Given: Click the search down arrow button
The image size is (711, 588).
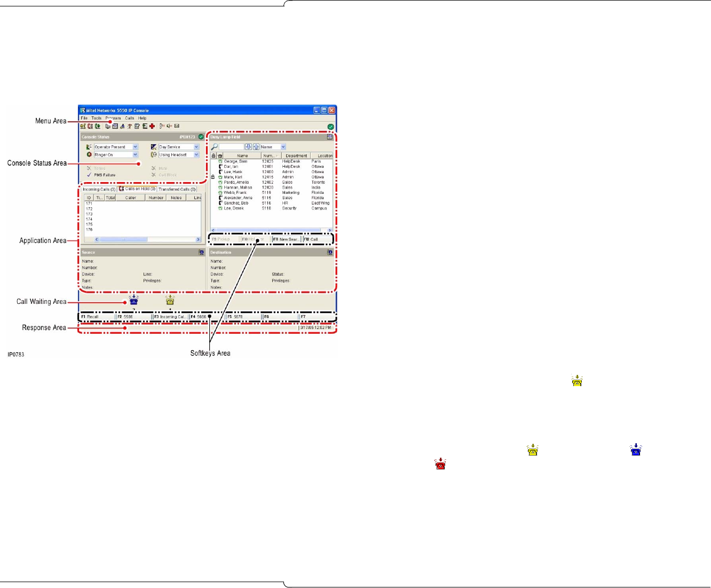Looking at the screenshot, I should [248, 147].
